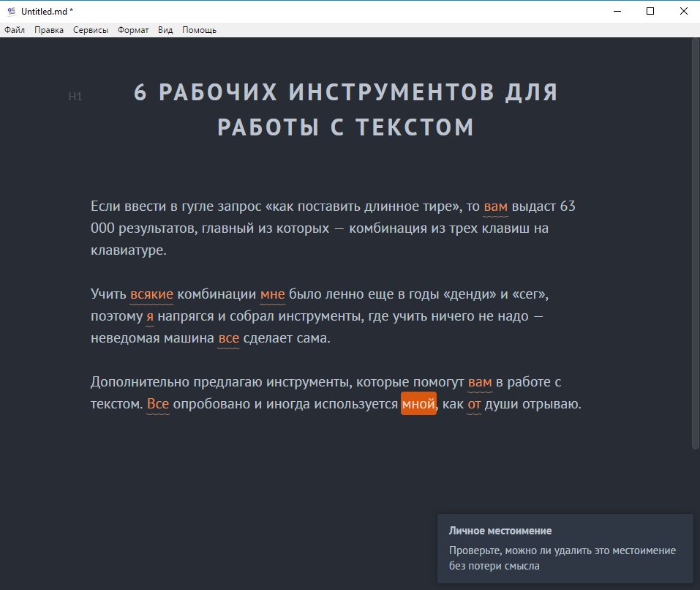Click the word 'Дополнительно' in last paragraph

[140, 382]
